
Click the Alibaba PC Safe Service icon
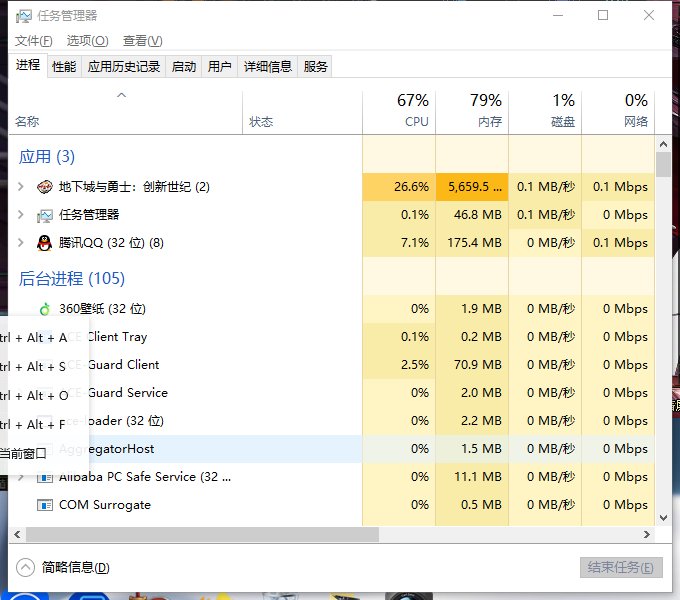click(45, 478)
